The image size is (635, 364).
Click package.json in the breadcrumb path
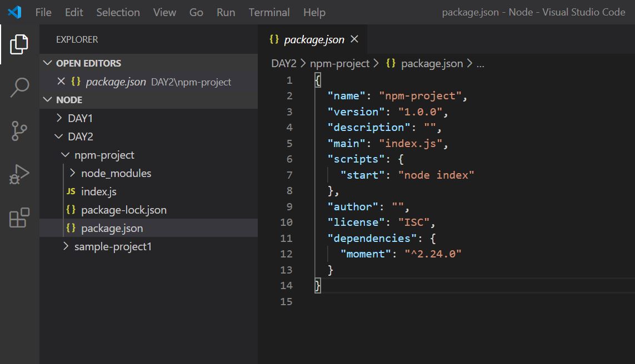[x=432, y=63]
